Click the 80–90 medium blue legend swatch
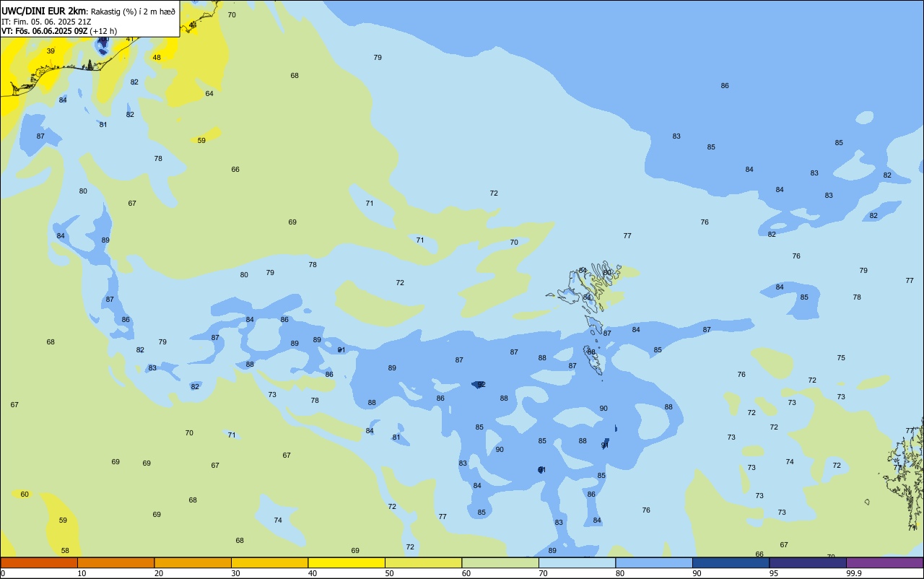The height and width of the screenshot is (579, 924). click(x=654, y=562)
